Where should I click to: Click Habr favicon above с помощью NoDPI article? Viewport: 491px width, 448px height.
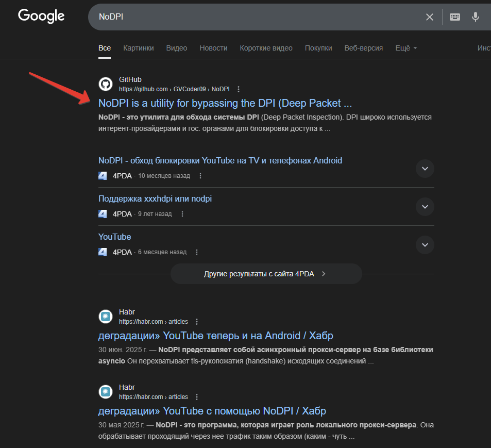tap(106, 392)
